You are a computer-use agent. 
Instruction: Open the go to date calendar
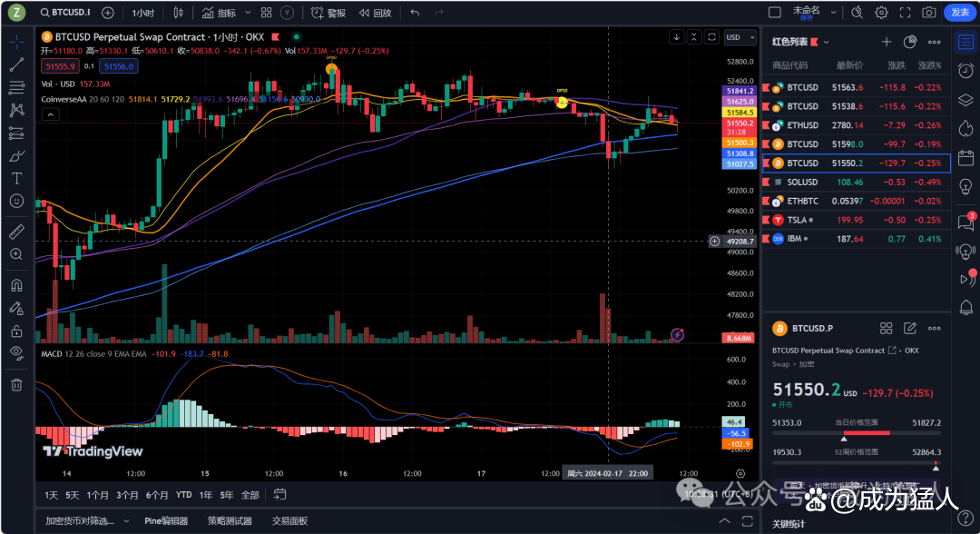pyautogui.click(x=280, y=495)
